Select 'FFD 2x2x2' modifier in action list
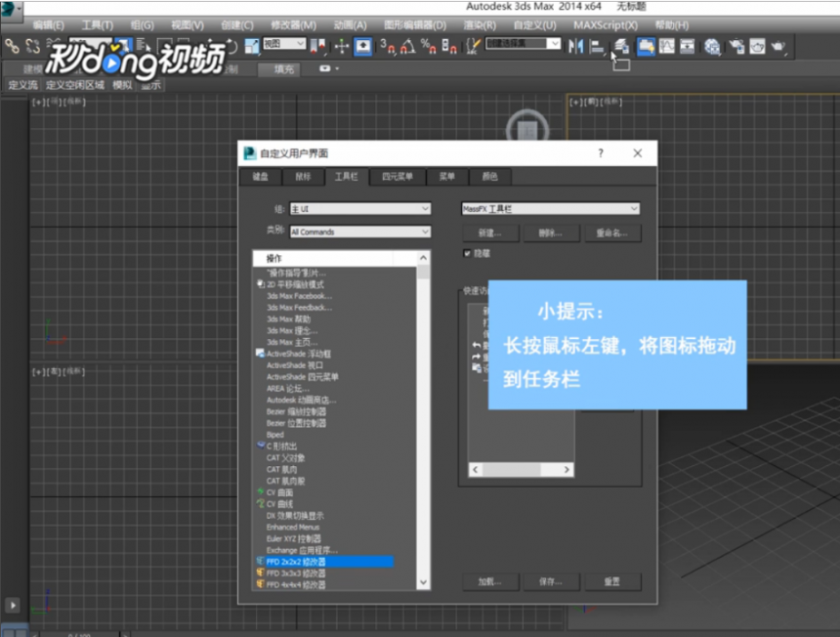Screen dimensions: 840x637 pyautogui.click(x=324, y=562)
